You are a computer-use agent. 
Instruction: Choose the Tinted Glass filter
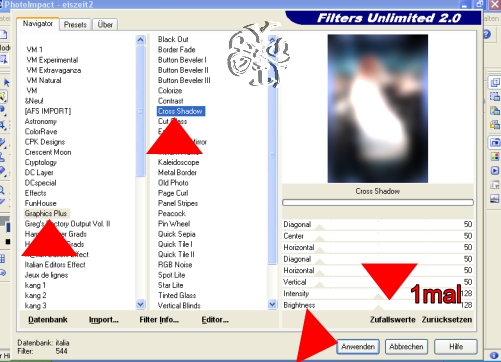tap(177, 296)
